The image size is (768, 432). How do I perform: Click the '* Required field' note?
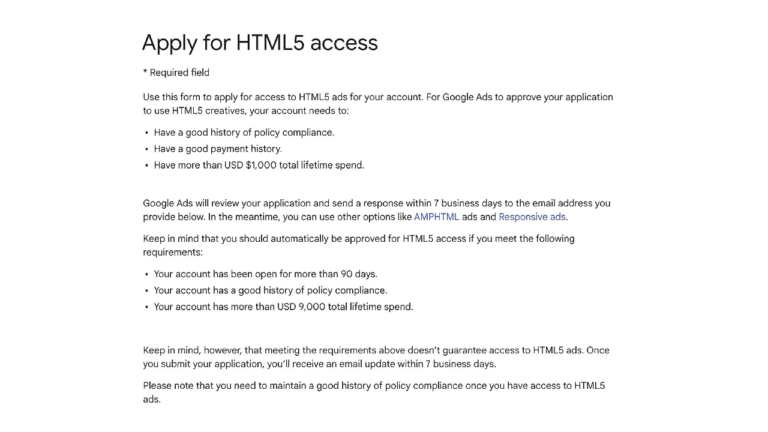click(x=176, y=72)
